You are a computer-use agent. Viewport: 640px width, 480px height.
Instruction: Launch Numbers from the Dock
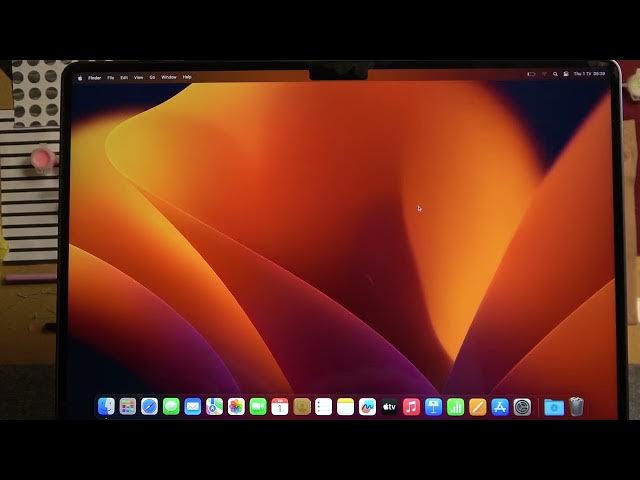point(456,407)
